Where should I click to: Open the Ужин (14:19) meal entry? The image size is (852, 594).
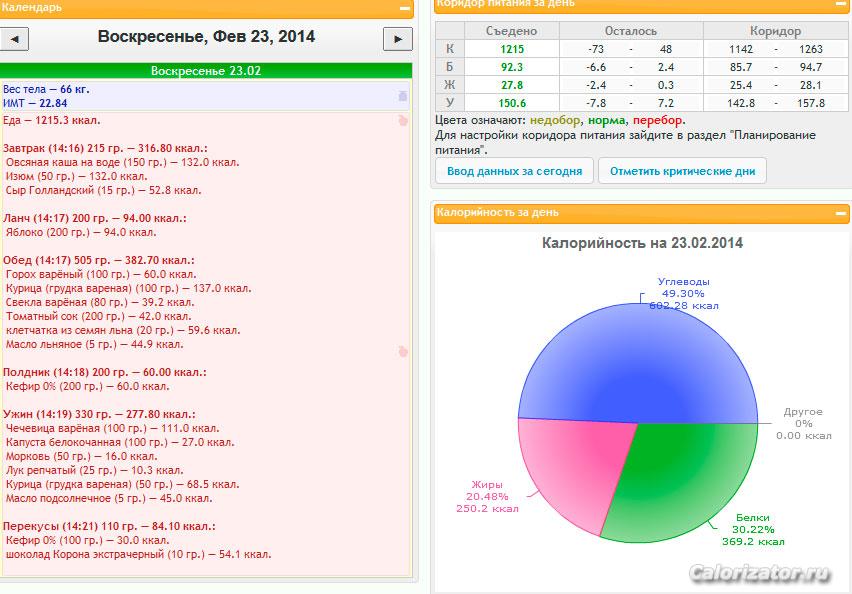point(99,414)
